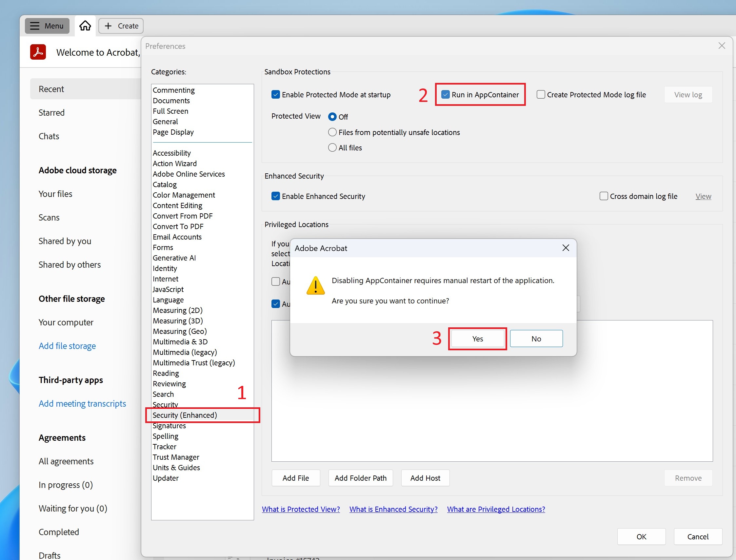The image size is (736, 560).
Task: Open Chats in Acrobat sidebar
Action: (49, 136)
